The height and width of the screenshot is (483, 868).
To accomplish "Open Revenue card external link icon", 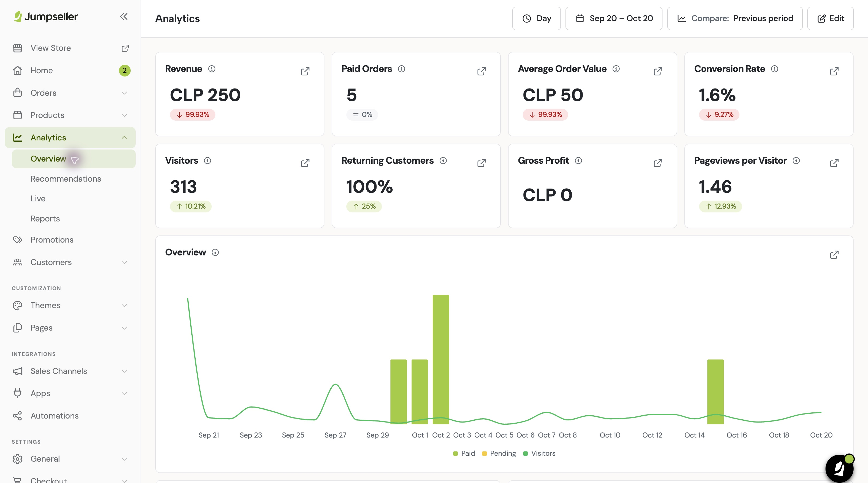I will tap(305, 71).
